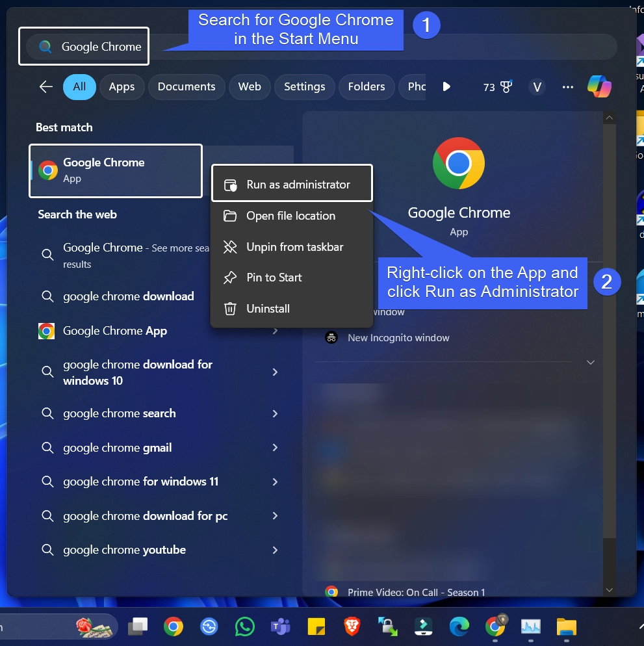This screenshot has height=646, width=644.
Task: Open the Chrome with profile badge taskbar icon
Action: click(x=496, y=626)
